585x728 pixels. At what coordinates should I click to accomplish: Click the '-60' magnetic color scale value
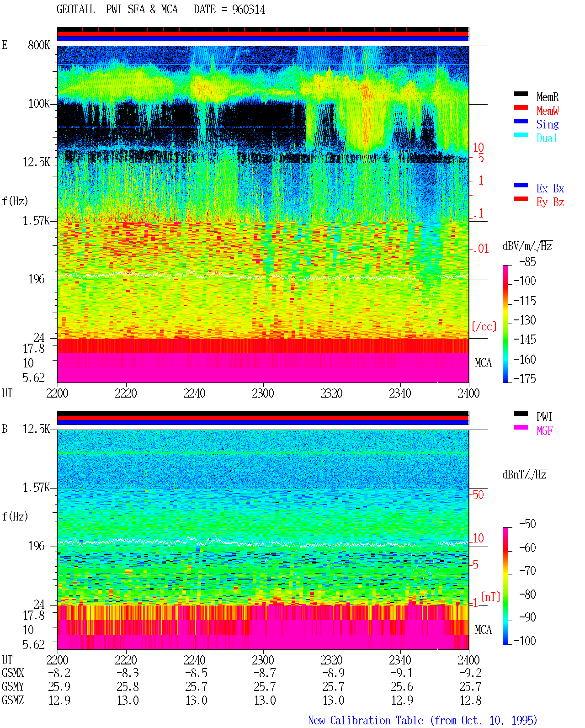click(x=528, y=548)
